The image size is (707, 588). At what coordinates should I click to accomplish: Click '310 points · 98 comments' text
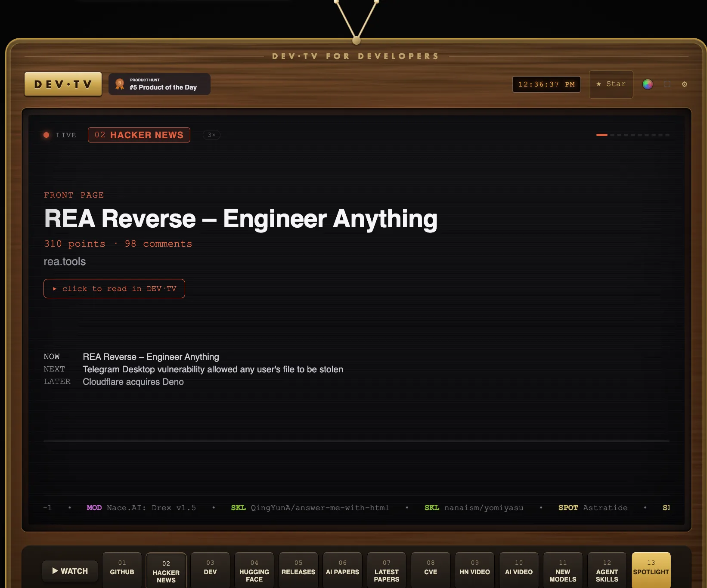tap(118, 244)
